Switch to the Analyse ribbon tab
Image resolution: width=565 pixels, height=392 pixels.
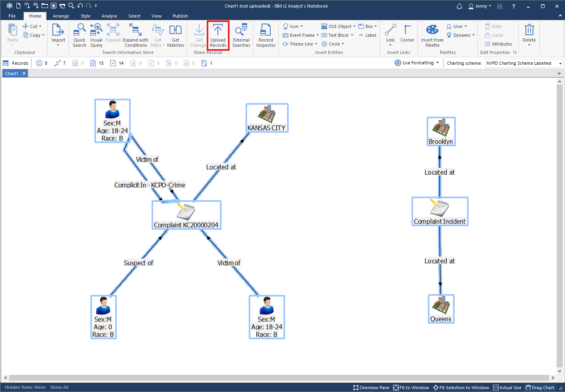point(109,16)
